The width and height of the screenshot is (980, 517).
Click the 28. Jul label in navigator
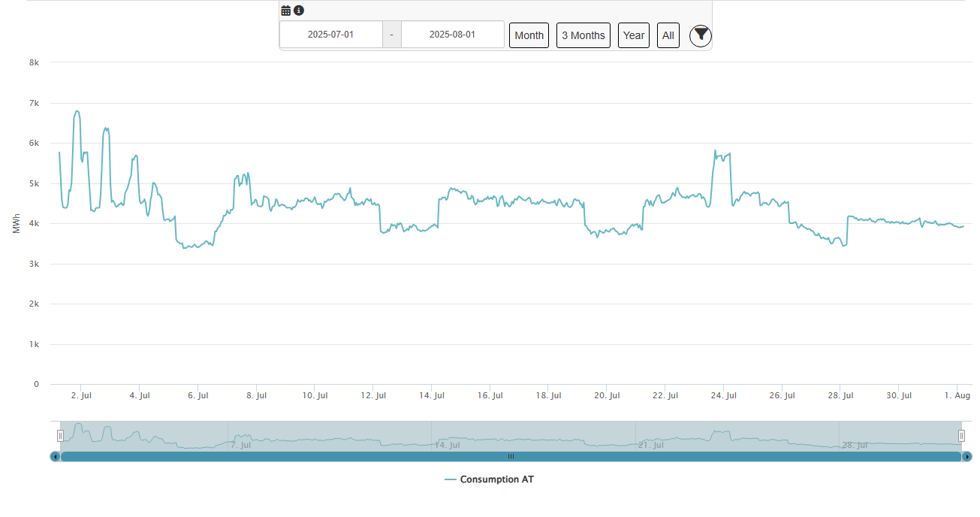(x=855, y=446)
